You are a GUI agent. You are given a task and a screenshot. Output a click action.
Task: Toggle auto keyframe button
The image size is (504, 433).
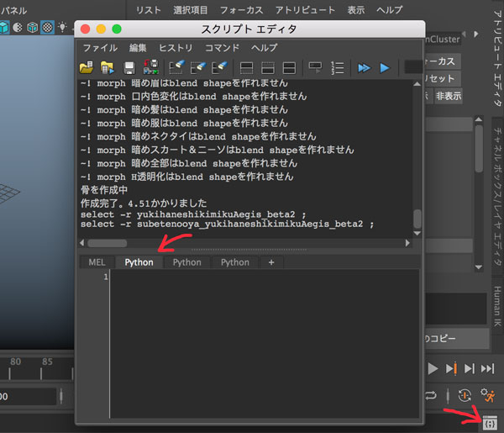coord(465,395)
